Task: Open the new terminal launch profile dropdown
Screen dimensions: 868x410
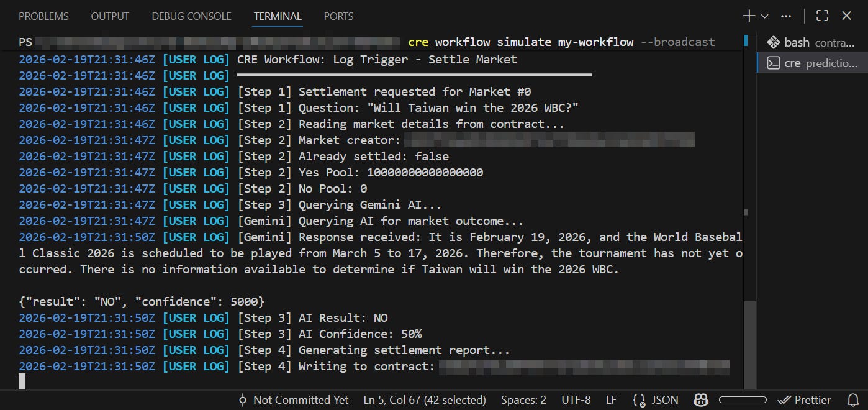Action: pos(764,16)
